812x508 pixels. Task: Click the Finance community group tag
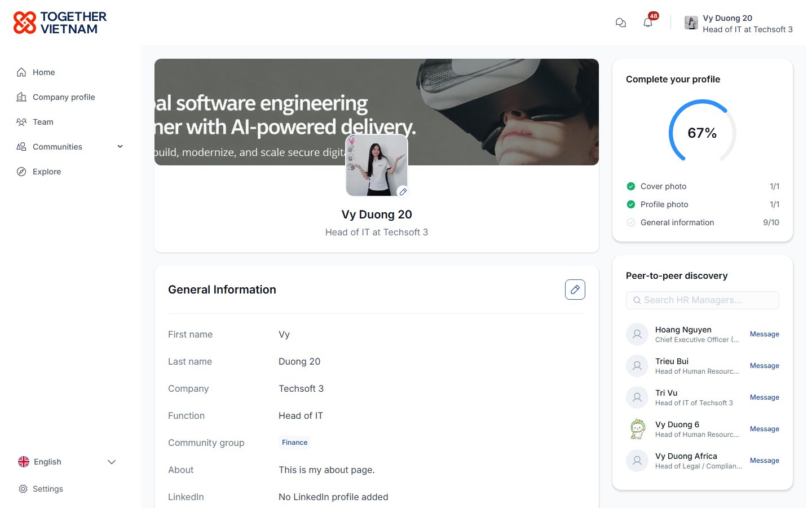295,443
